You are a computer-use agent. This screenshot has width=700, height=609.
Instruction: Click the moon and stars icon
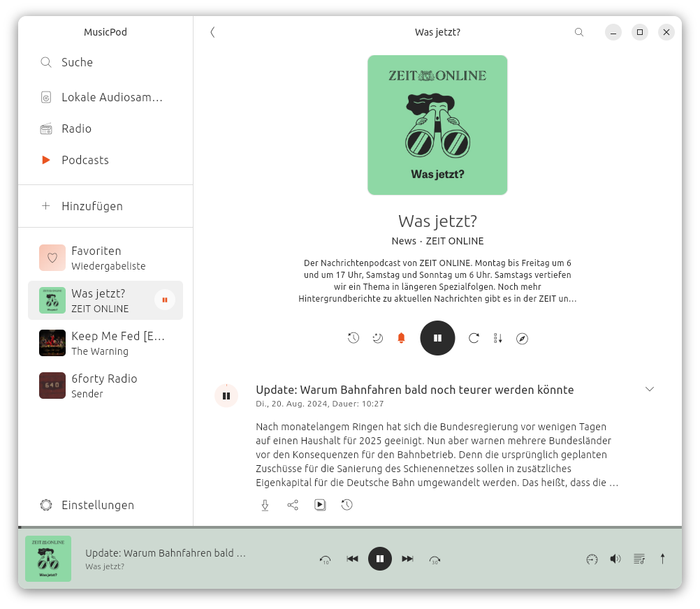point(378,338)
